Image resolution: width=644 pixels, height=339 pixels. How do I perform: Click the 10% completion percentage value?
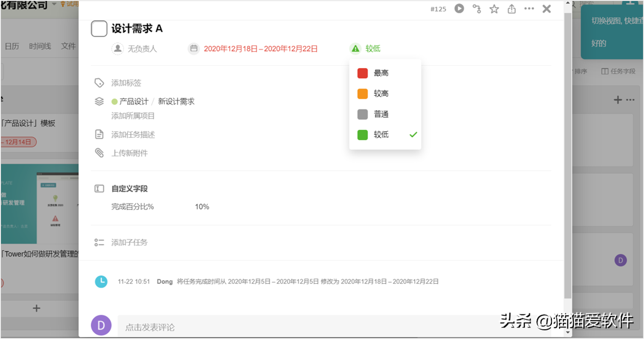pyautogui.click(x=202, y=206)
